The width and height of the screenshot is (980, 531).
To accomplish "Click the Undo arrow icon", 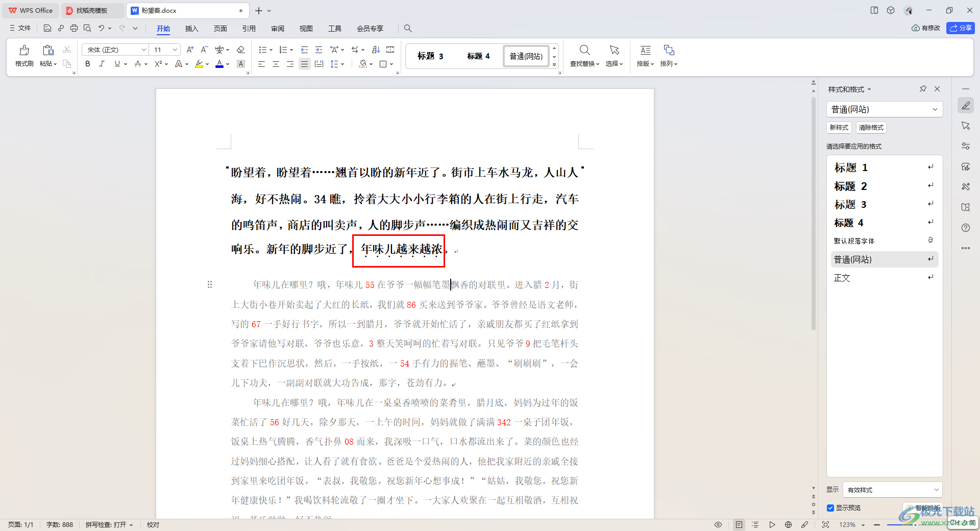I will pyautogui.click(x=102, y=29).
